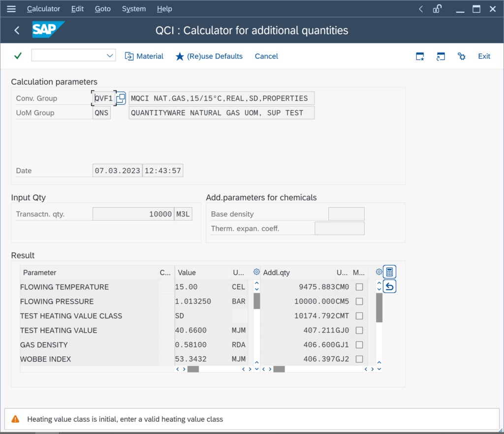Click the time field 12:43:57
This screenshot has height=434, width=504.
tap(162, 171)
